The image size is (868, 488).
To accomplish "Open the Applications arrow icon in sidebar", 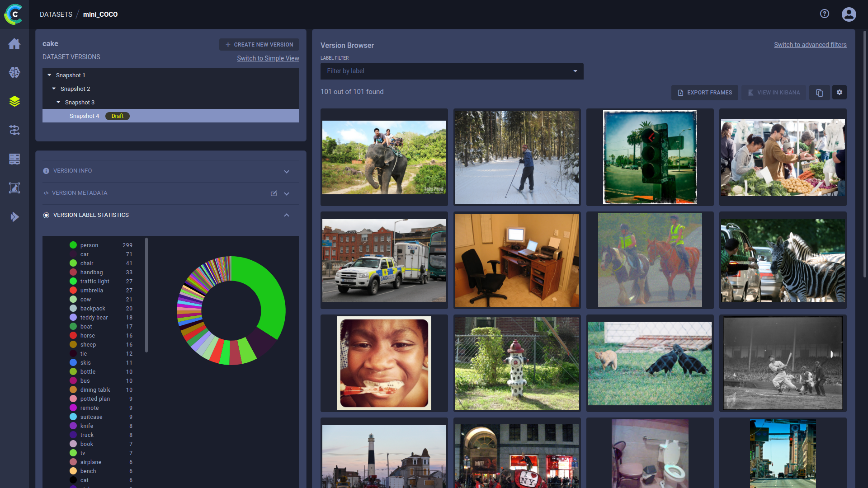I will point(14,217).
